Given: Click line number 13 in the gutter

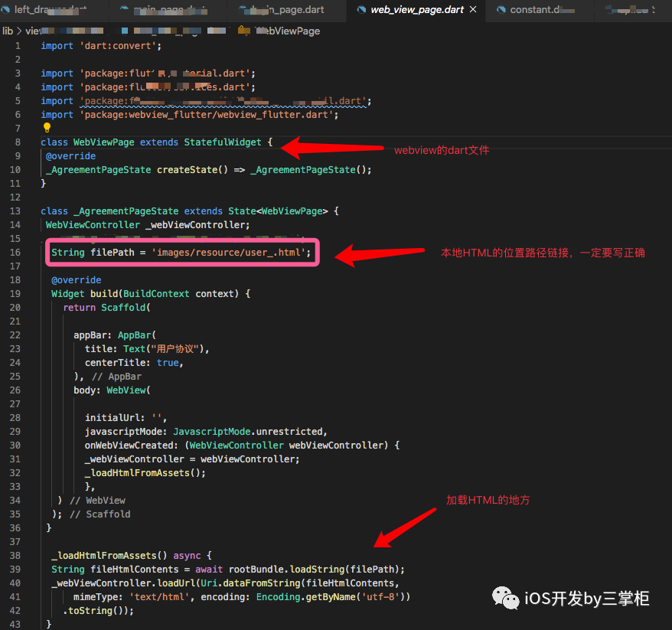Looking at the screenshot, I should (x=15, y=211).
